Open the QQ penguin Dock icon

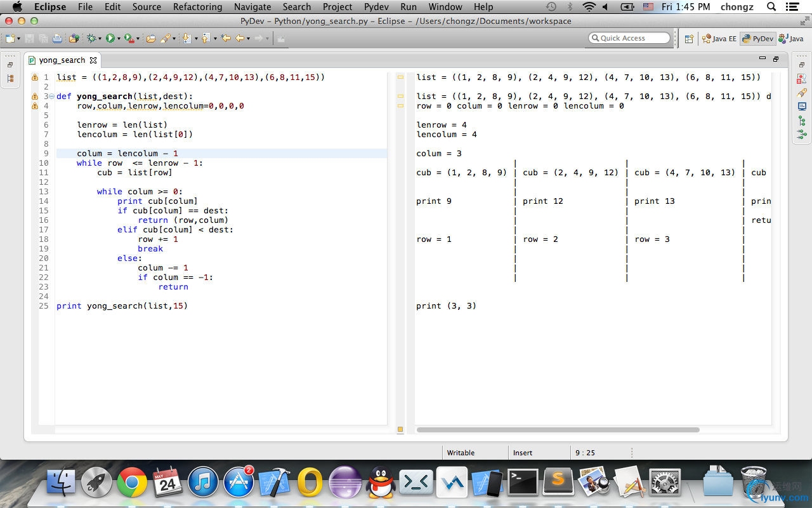pyautogui.click(x=381, y=483)
